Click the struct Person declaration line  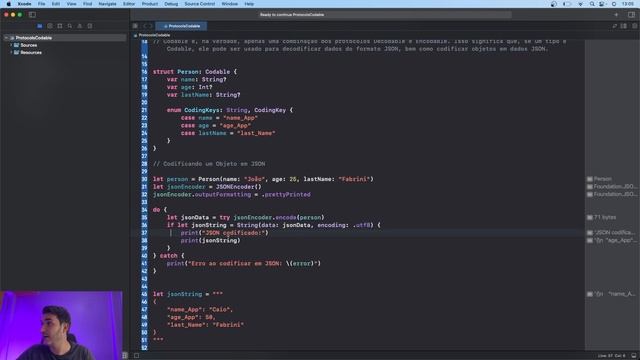tap(195, 72)
